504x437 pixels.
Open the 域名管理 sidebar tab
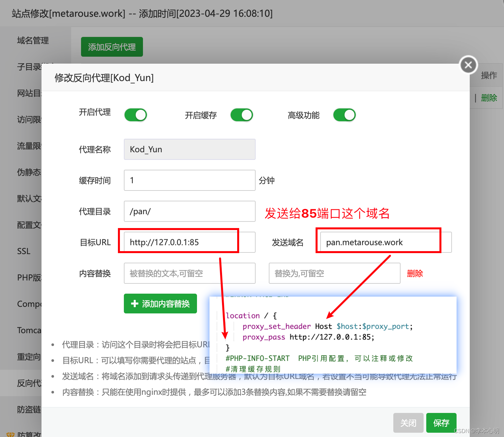click(33, 41)
